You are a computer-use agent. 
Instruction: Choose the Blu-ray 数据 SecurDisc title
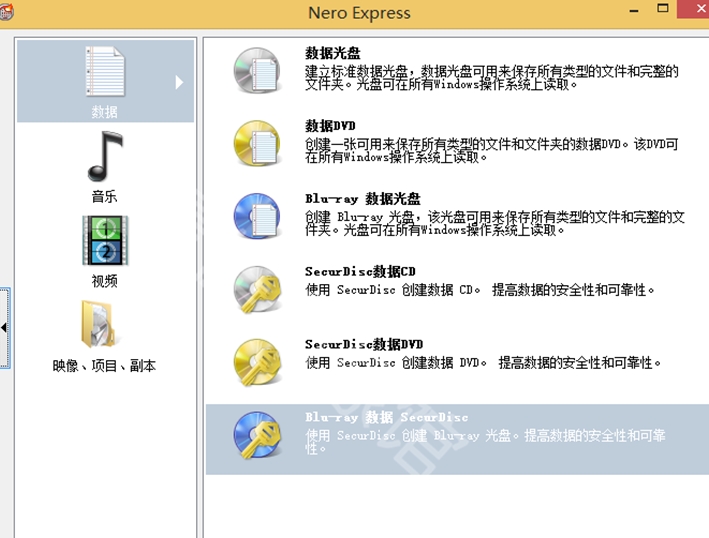point(387,417)
